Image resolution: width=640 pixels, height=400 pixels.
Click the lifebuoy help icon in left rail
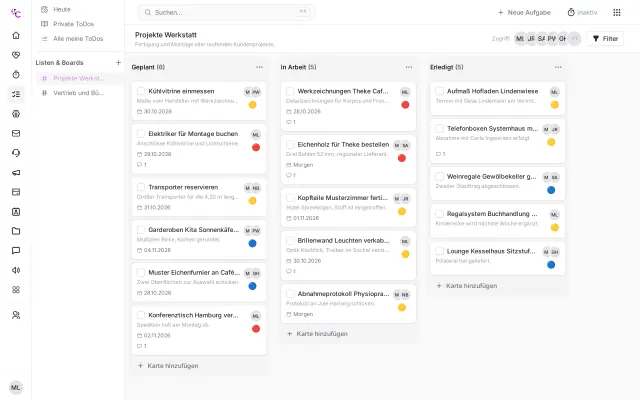click(16, 114)
